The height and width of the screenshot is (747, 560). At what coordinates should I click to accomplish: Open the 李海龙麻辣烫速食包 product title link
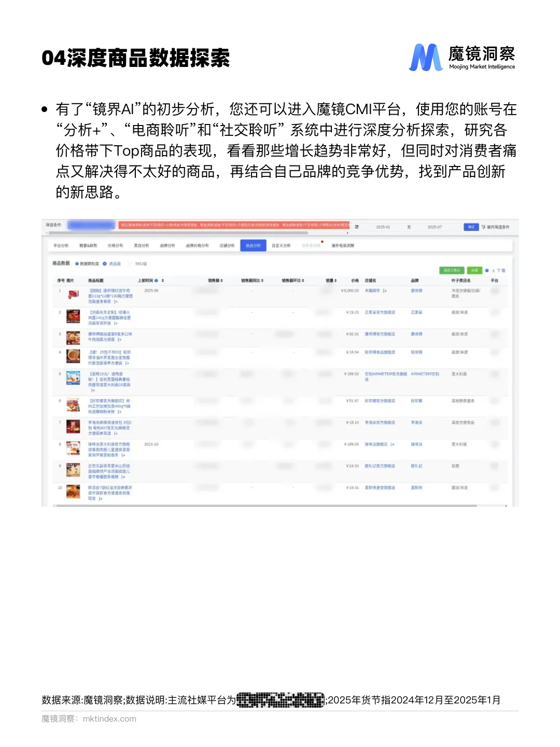[x=109, y=427]
